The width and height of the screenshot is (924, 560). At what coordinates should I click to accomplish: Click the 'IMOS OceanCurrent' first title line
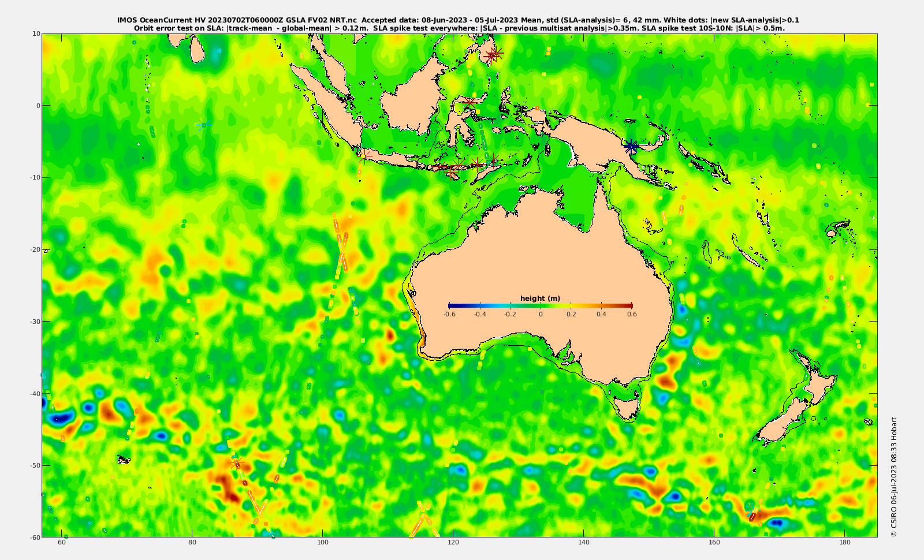pyautogui.click(x=459, y=20)
